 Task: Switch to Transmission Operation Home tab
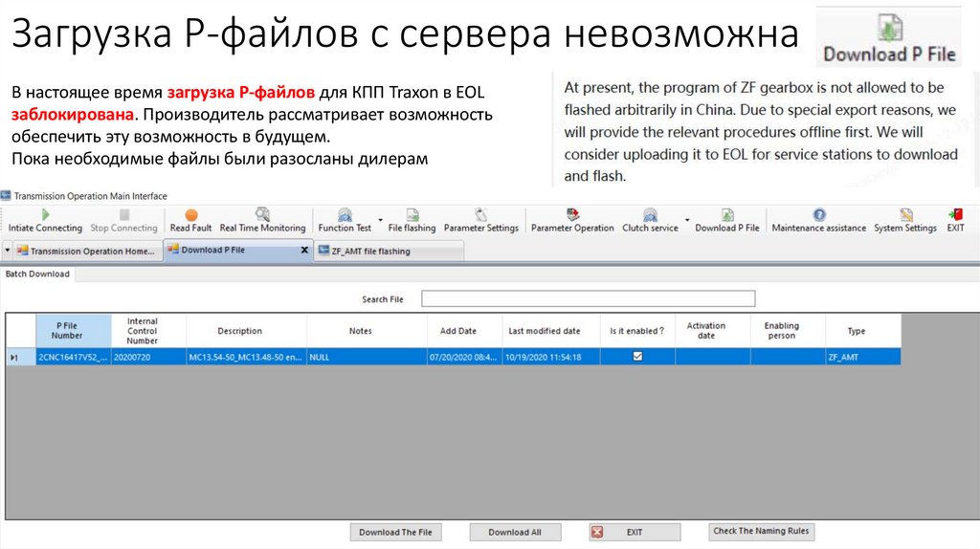[86, 251]
